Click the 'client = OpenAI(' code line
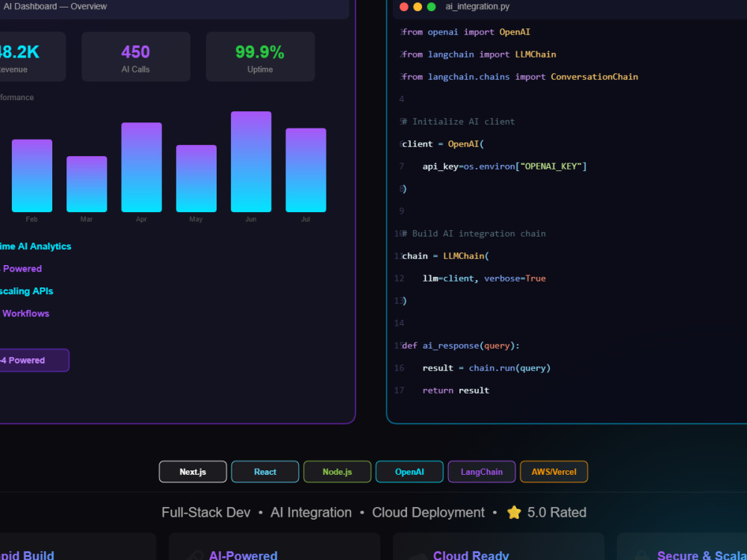The width and height of the screenshot is (747, 560). pos(442,144)
